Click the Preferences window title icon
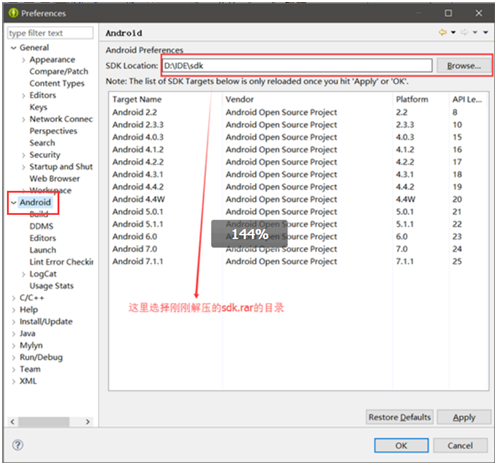The width and height of the screenshot is (497, 465). (13, 13)
